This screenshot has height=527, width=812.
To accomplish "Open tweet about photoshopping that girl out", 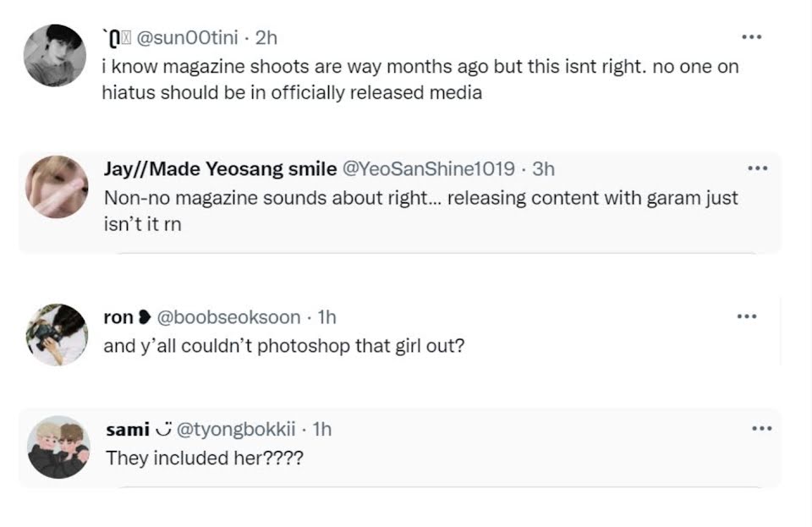I will coord(283,346).
